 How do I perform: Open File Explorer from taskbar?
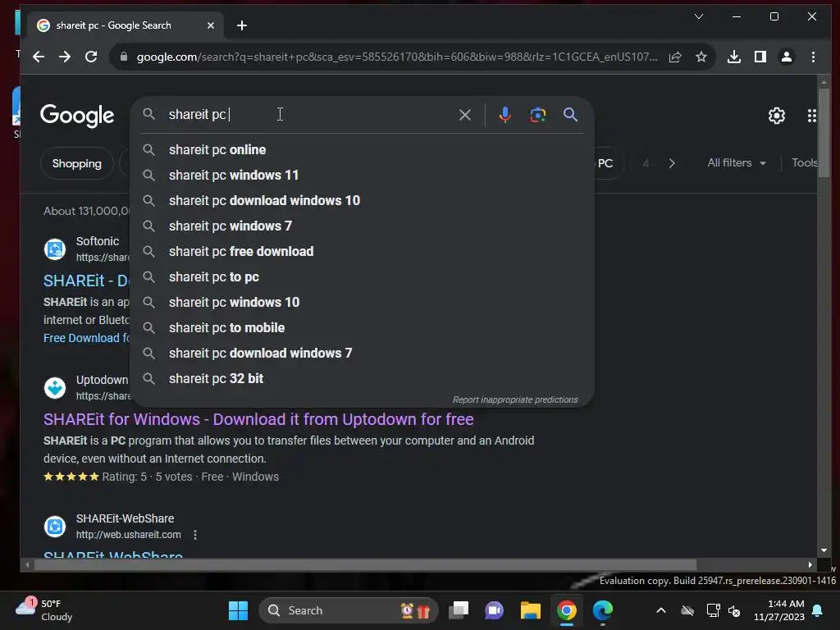531,610
